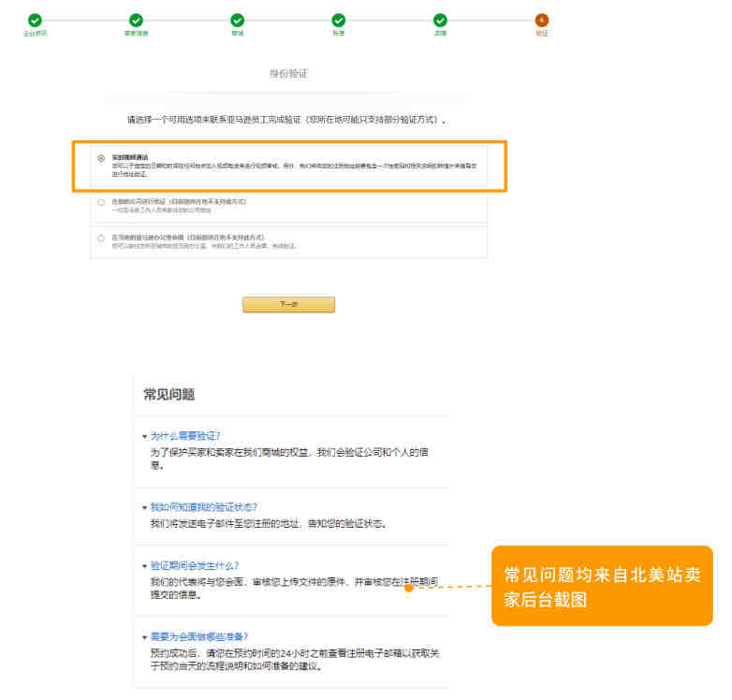Image resolution: width=732 pixels, height=700 pixels.
Task: Click the 验证 step label
Action: (x=542, y=33)
